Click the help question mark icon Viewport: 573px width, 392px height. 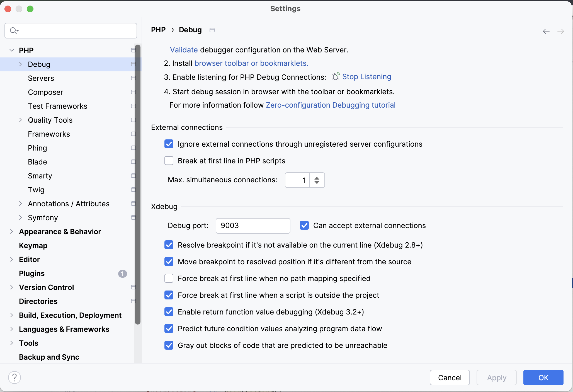point(14,378)
